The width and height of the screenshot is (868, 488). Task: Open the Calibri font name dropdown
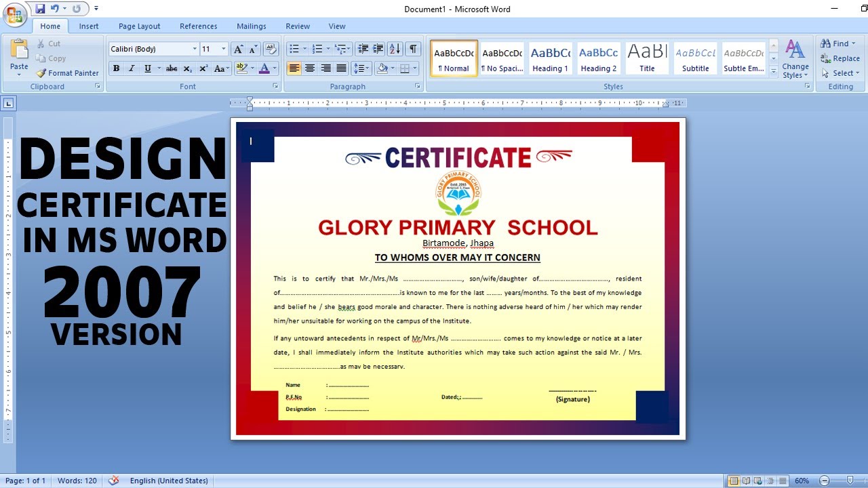(x=195, y=49)
